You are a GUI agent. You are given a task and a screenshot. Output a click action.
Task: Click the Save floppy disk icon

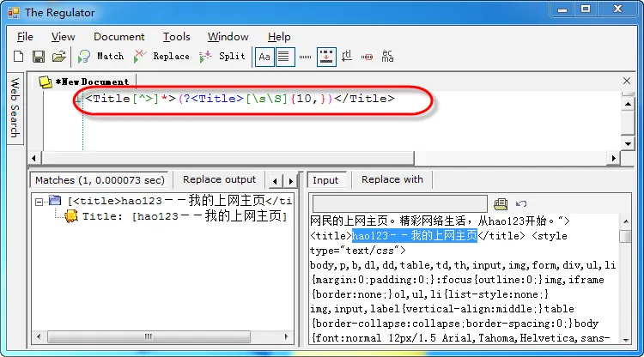[39, 57]
